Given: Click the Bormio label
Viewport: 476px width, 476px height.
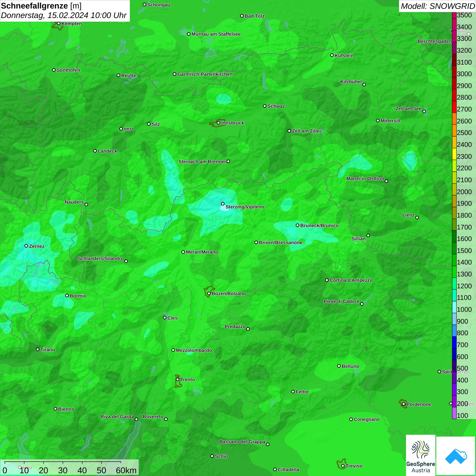Looking at the screenshot, I should coord(78,296).
